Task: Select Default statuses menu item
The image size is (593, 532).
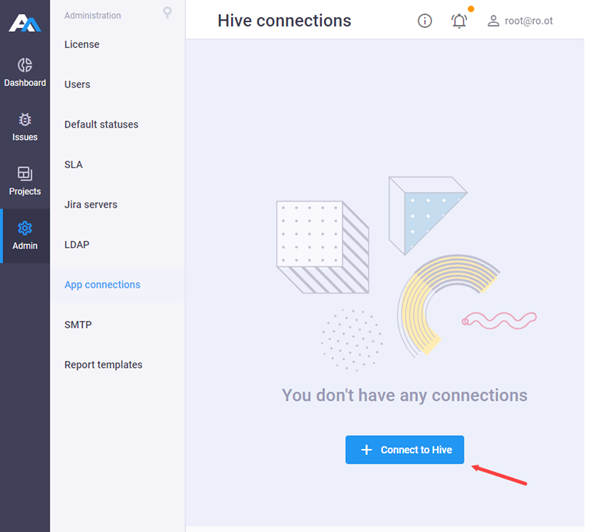Action: (101, 124)
